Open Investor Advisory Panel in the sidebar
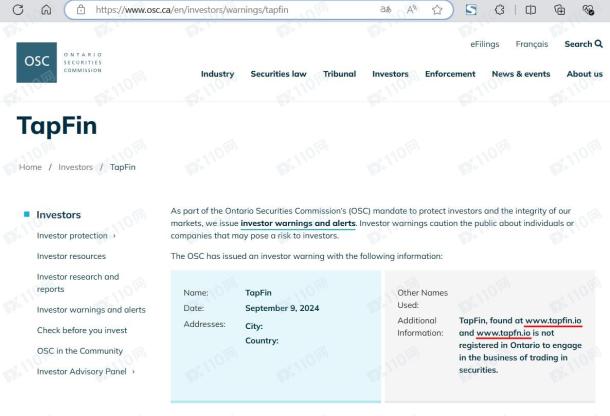610x416 pixels. (82, 372)
